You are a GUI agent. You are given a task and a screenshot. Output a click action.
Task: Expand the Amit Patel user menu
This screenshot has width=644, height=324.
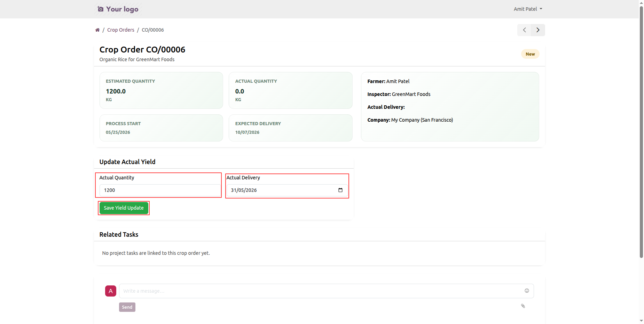pos(528,9)
